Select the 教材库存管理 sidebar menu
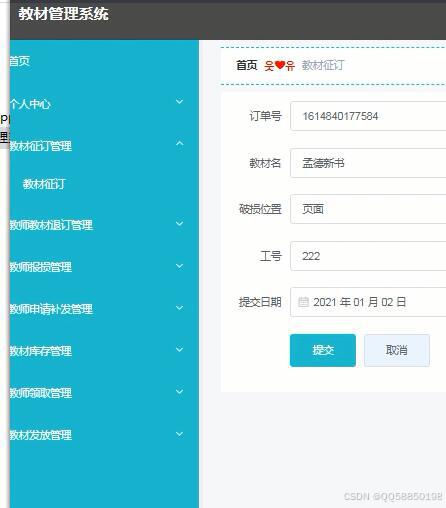 coord(41,351)
